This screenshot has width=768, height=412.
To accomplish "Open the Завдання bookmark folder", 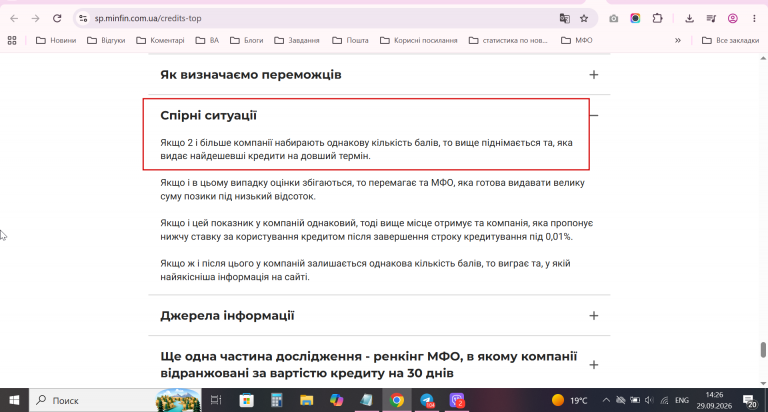I will pyautogui.click(x=297, y=40).
